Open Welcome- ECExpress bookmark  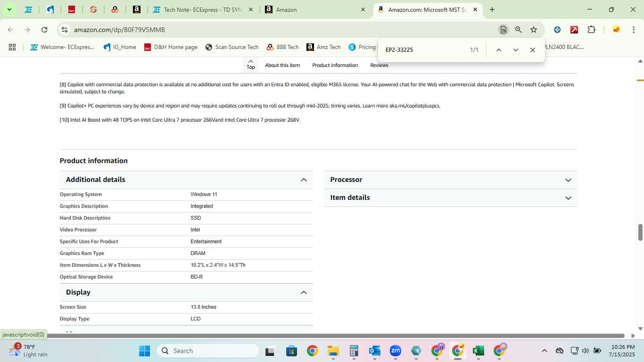point(62,47)
